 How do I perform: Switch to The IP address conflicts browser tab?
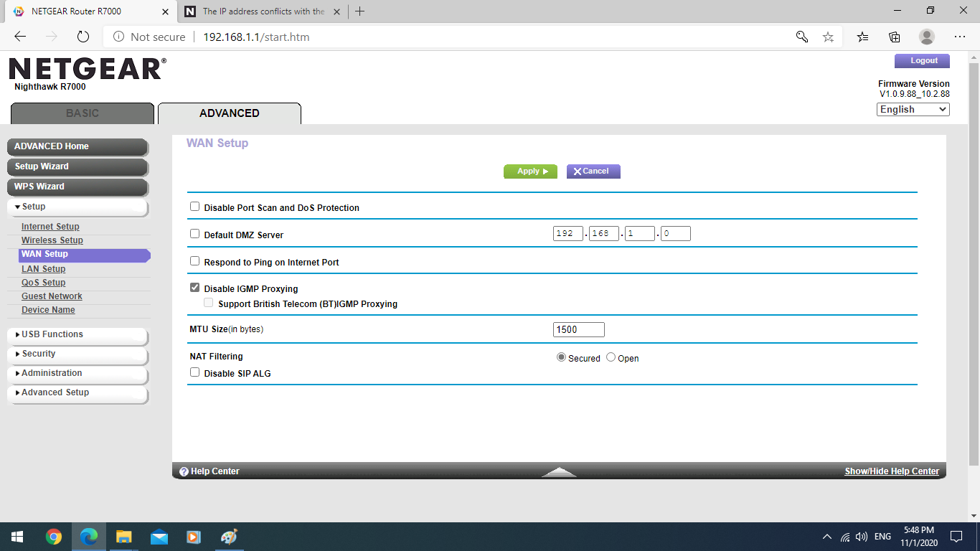[x=263, y=11]
